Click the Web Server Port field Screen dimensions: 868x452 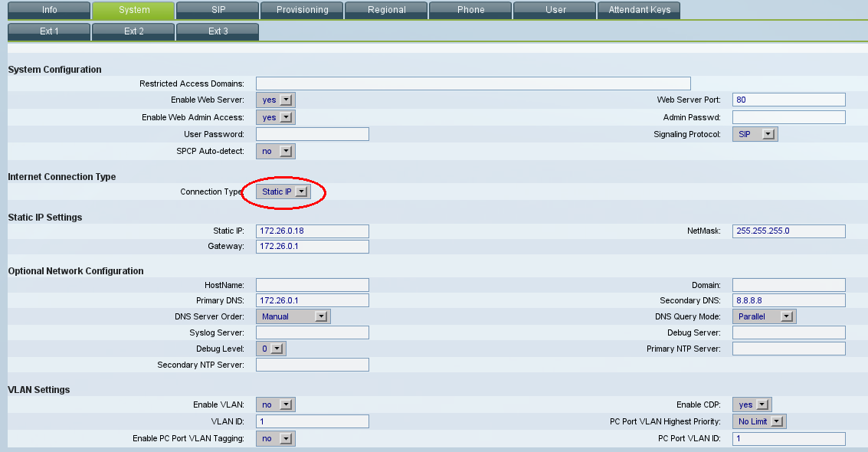tap(788, 100)
